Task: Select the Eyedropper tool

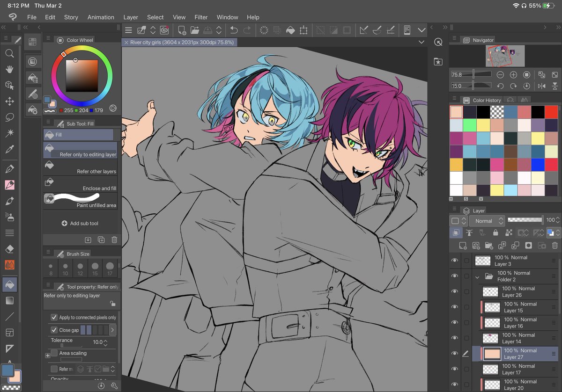Action: pos(9,150)
